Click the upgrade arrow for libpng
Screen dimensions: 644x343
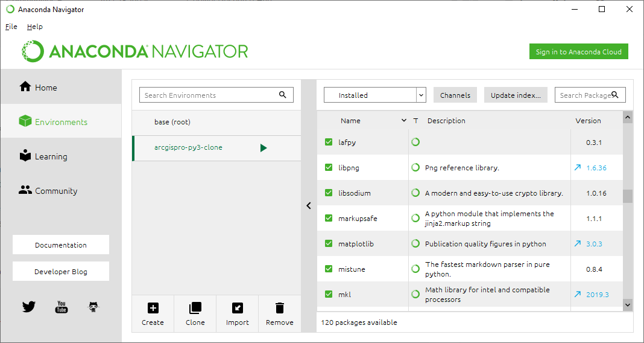[578, 167]
